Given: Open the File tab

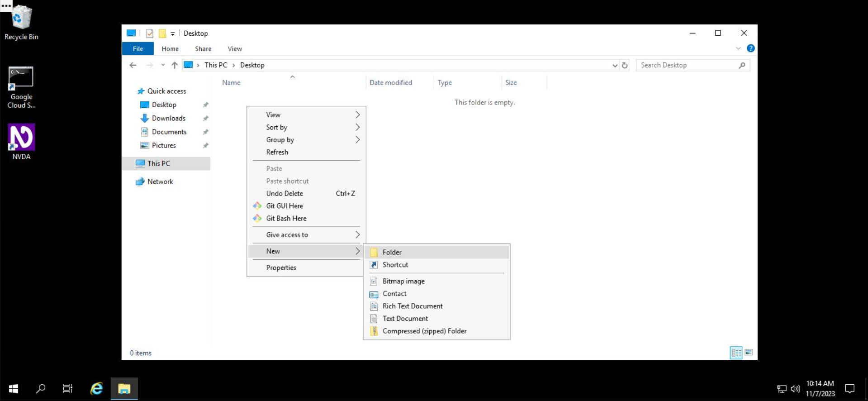Looking at the screenshot, I should coord(138,48).
